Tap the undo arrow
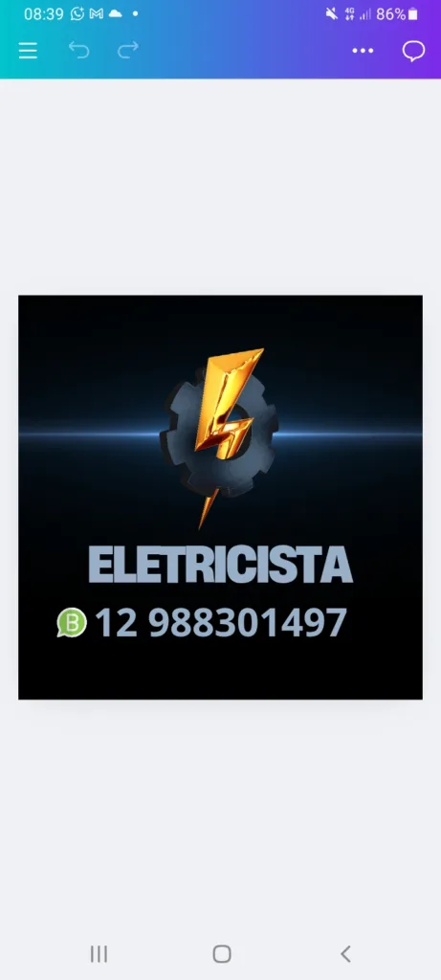The width and height of the screenshot is (441, 980). click(79, 50)
